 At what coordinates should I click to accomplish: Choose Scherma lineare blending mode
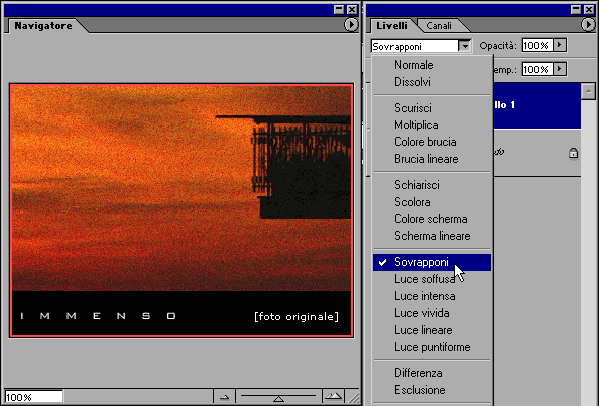pyautogui.click(x=432, y=236)
